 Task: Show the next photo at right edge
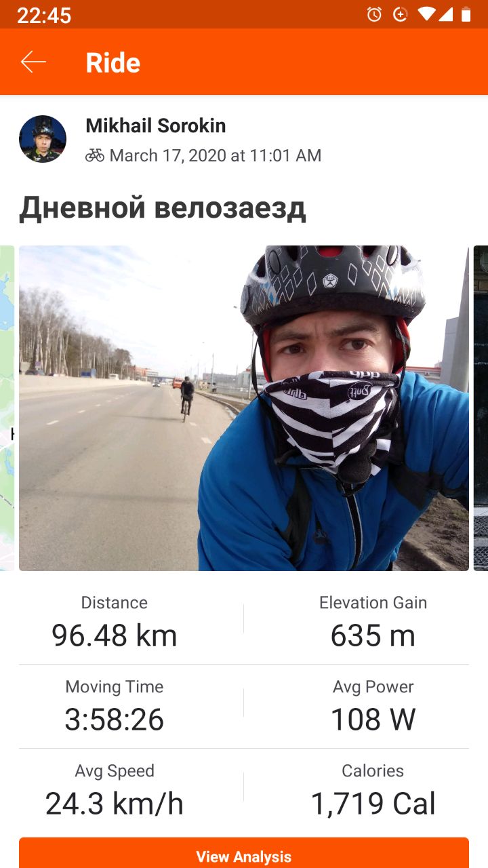481,408
